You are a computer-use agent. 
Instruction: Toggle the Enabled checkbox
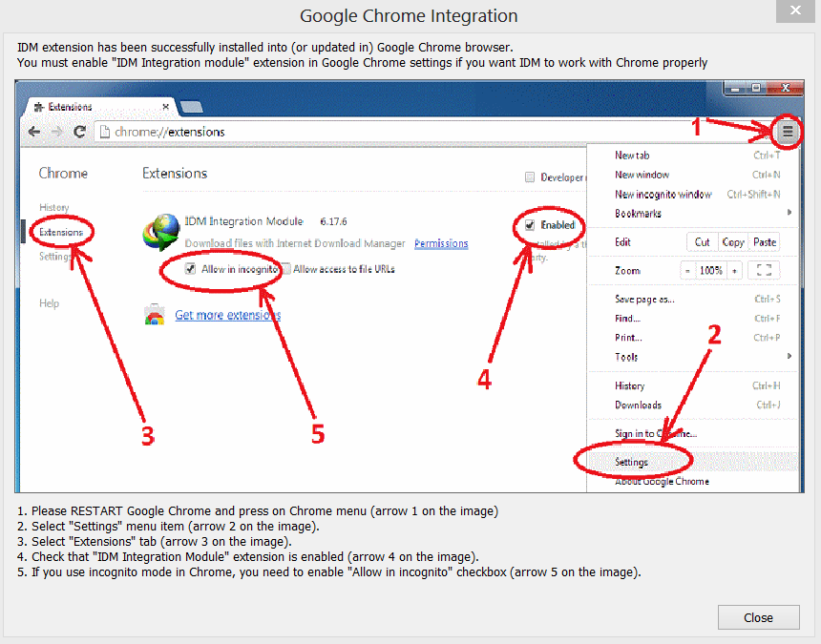(x=530, y=225)
